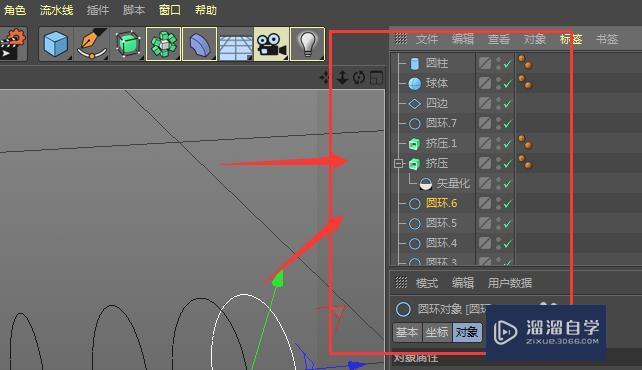The width and height of the screenshot is (642, 370).
Task: Disable the 圆柱 object green checkmark
Action: coord(508,64)
